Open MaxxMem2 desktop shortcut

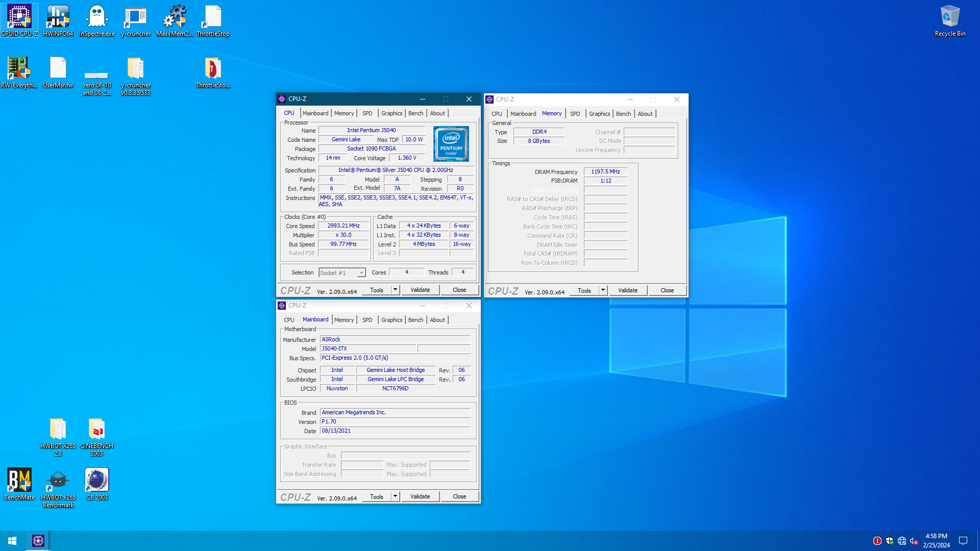[175, 21]
